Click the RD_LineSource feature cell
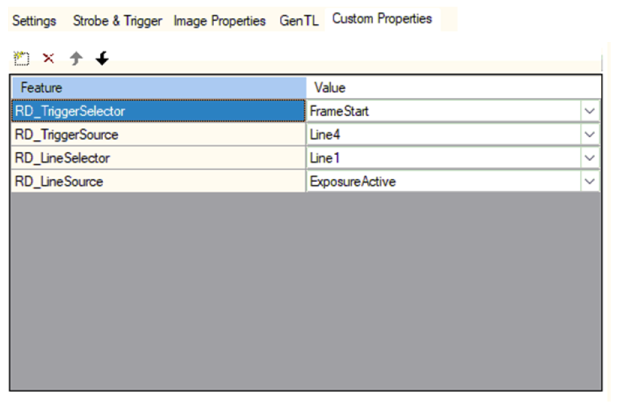The width and height of the screenshot is (619, 412). [x=157, y=182]
